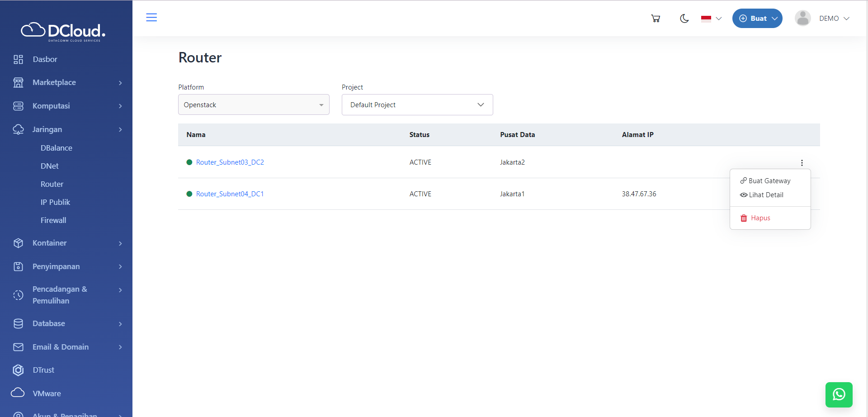Open the Router_Subnet04_DC1 link
The width and height of the screenshot is (868, 417).
[x=230, y=194]
